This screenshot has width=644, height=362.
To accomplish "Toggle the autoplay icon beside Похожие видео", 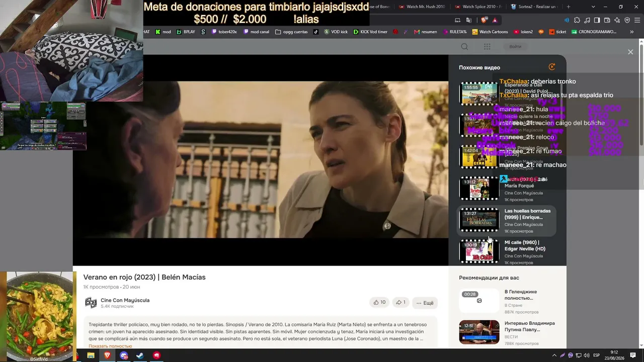I will (552, 67).
